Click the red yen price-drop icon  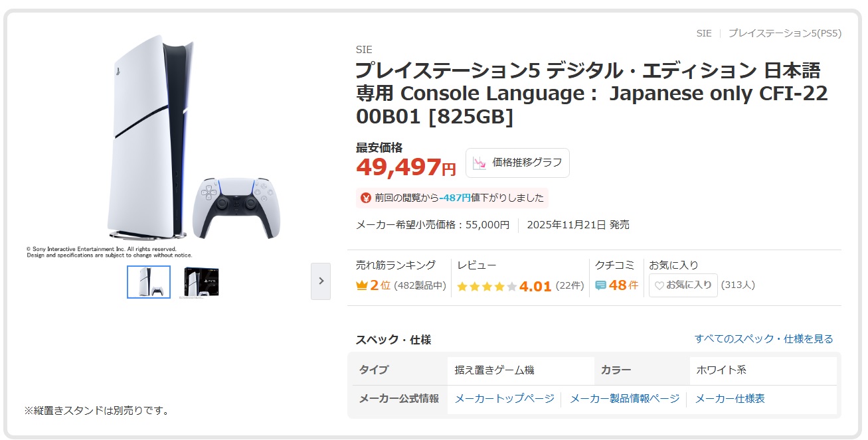[365, 197]
